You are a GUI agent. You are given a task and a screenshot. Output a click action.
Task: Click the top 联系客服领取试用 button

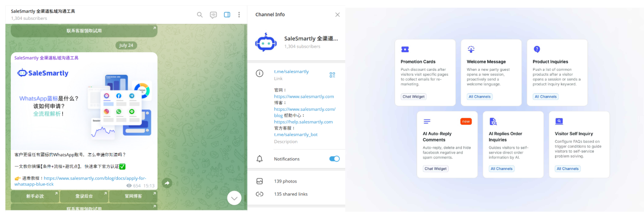tap(84, 31)
